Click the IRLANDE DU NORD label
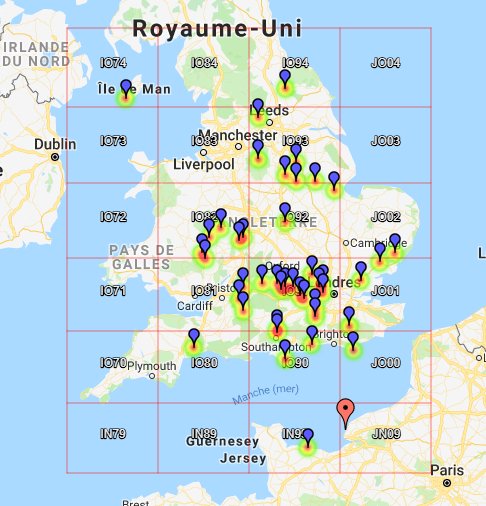 pos(36,54)
